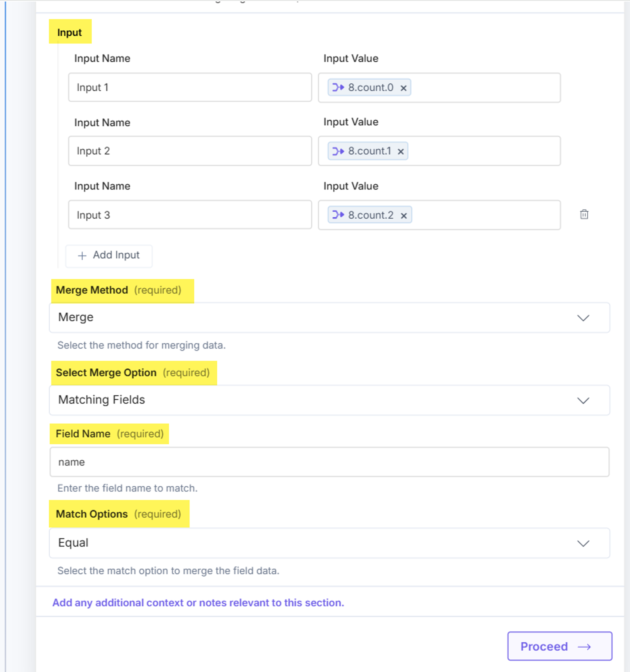Viewport: 630px width, 672px height.
Task: Focus the Input 2 name field
Action: point(190,151)
